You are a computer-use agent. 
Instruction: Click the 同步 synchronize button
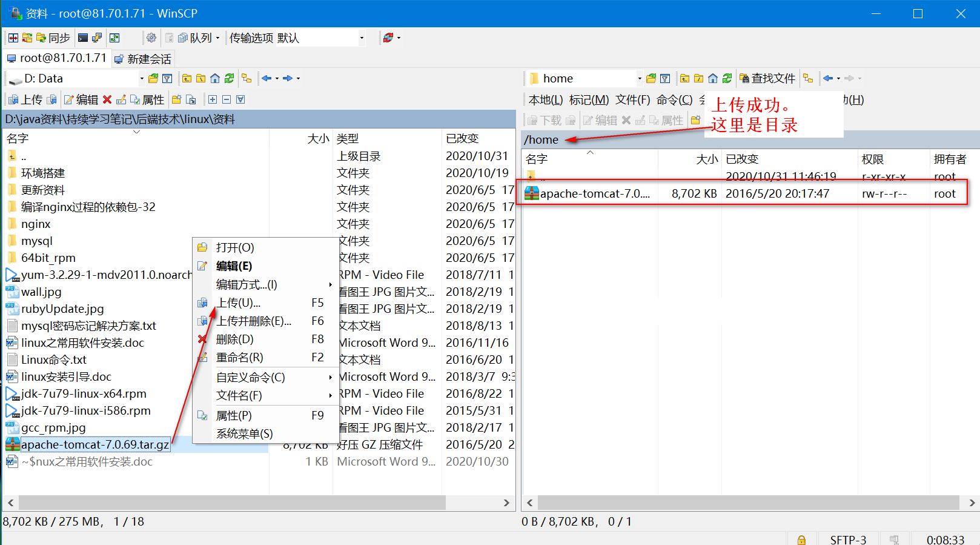point(53,38)
